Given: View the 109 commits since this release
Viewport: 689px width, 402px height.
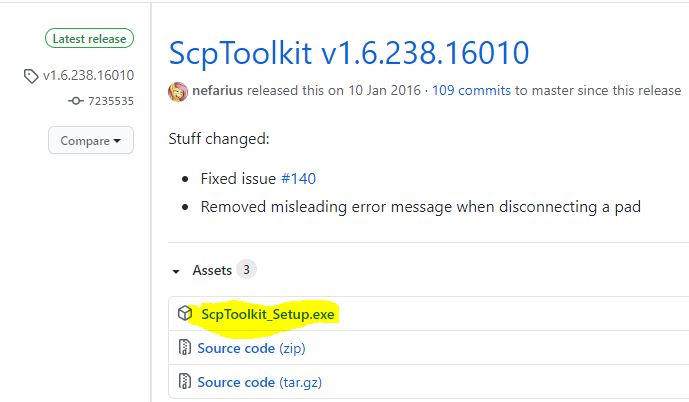Looking at the screenshot, I should tap(471, 91).
